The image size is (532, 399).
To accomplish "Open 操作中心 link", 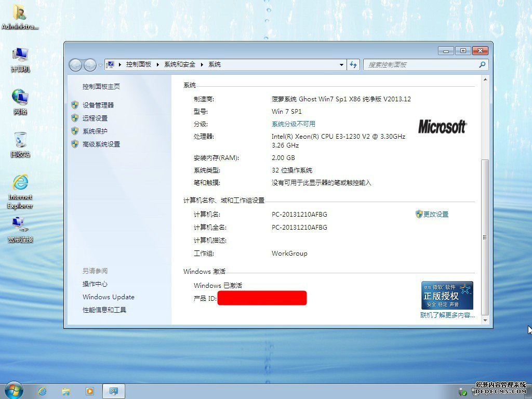I will coord(95,284).
